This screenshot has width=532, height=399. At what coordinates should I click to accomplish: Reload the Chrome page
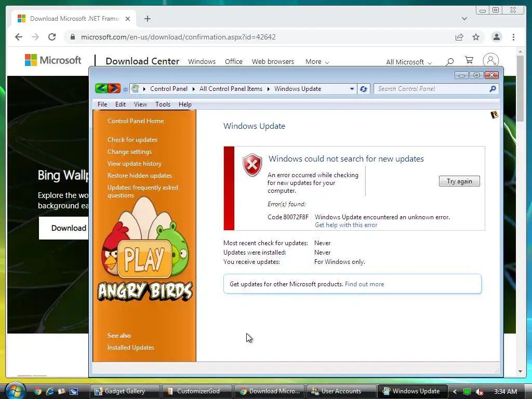point(52,37)
